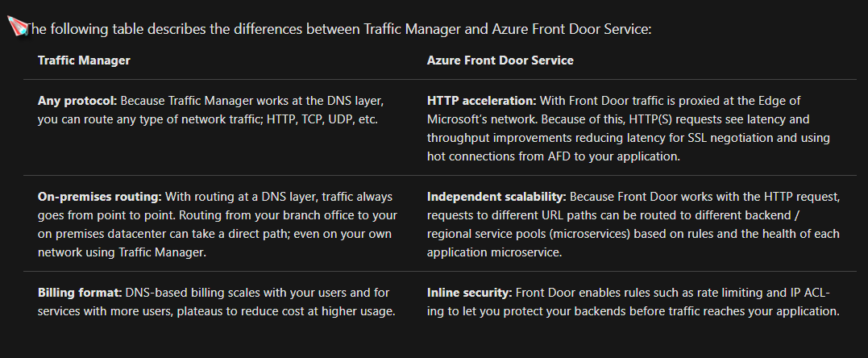Image resolution: width=868 pixels, height=358 pixels.
Task: Click the intro sentence about the following table
Action: tap(339, 29)
